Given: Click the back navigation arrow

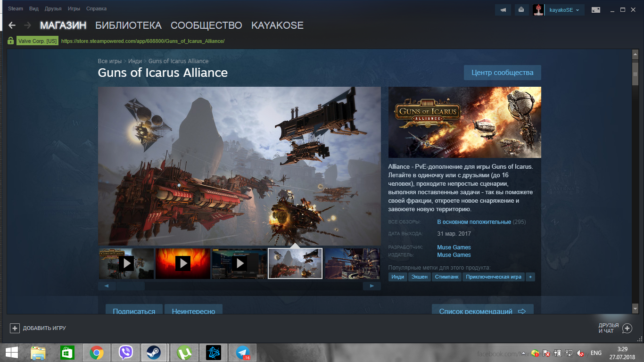Looking at the screenshot, I should [12, 25].
